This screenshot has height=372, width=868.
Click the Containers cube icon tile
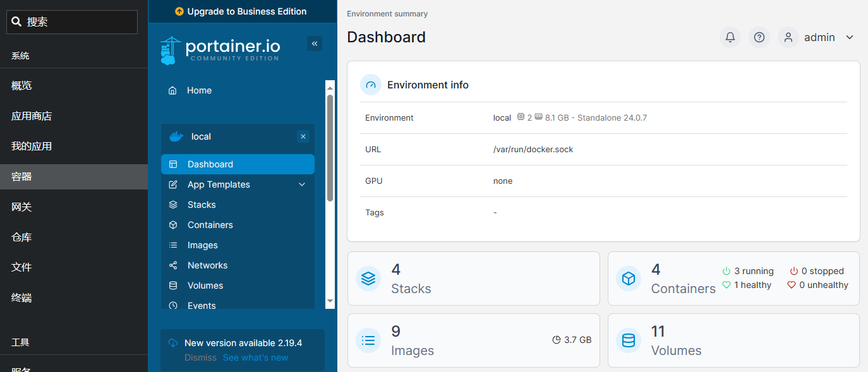click(x=629, y=279)
